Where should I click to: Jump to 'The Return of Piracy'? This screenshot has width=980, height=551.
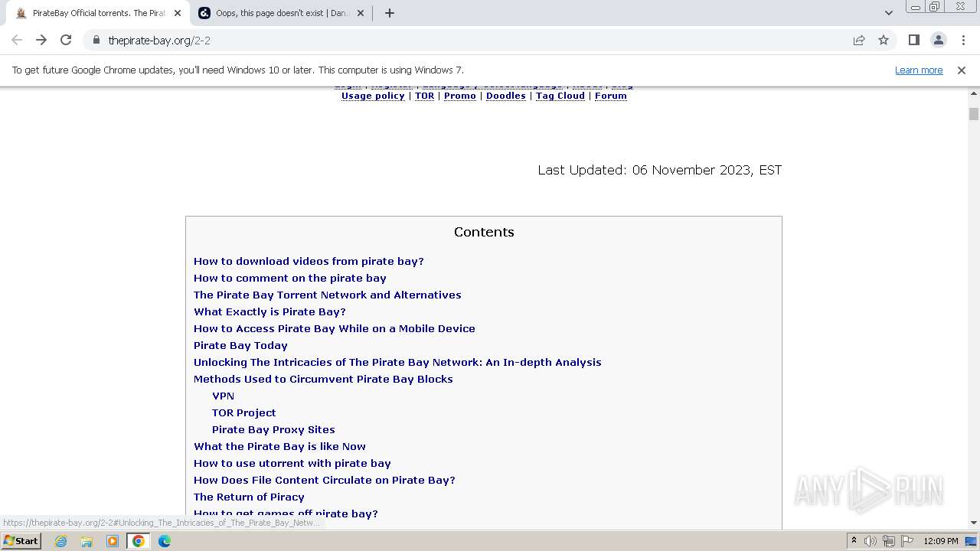click(249, 497)
